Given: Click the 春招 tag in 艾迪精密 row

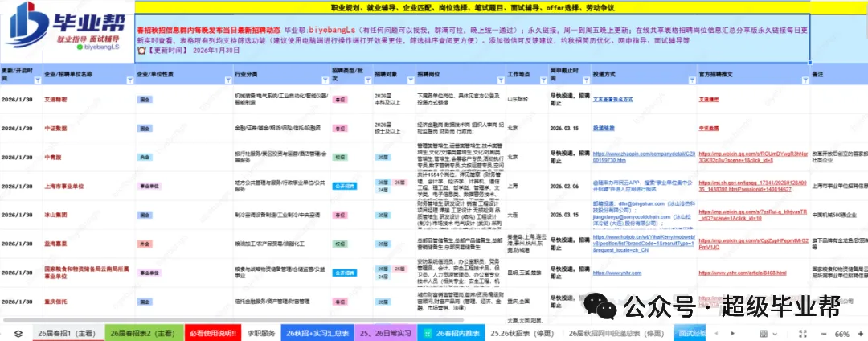Looking at the screenshot, I should 340,100.
